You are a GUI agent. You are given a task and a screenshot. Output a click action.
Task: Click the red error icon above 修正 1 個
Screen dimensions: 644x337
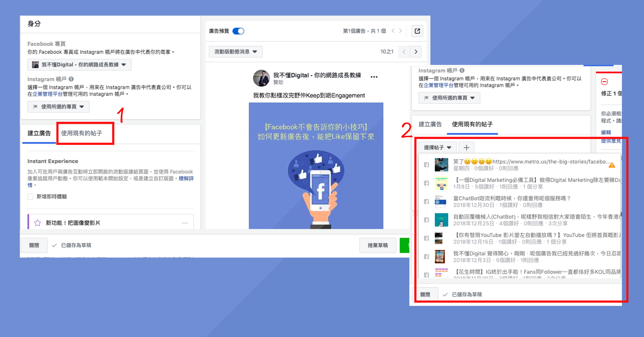[604, 82]
